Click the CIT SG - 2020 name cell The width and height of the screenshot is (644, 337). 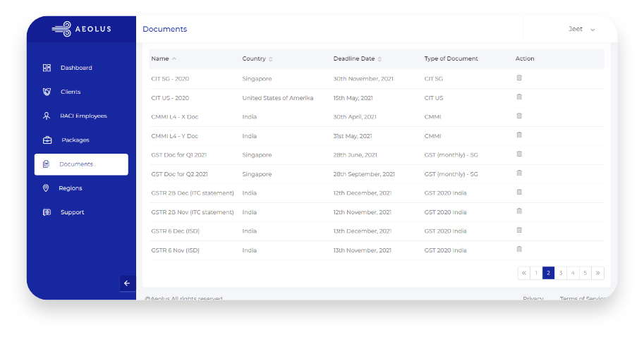[x=170, y=79]
